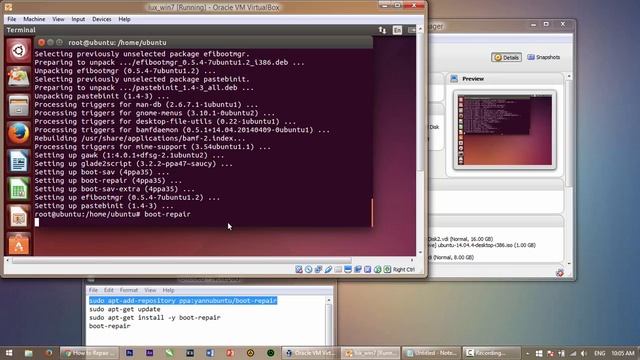Open Photoshop icon on Windows taskbar
Image resolution: width=640 pixels, height=360 pixels.
129,353
